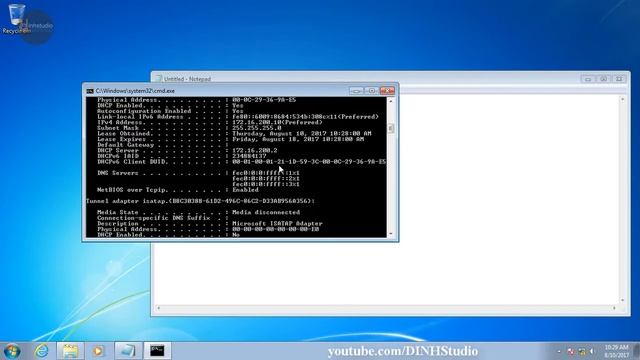Image resolution: width=640 pixels, height=360 pixels.
Task: Switch to cmd.exe via its taskbar button
Action: pyautogui.click(x=157, y=351)
